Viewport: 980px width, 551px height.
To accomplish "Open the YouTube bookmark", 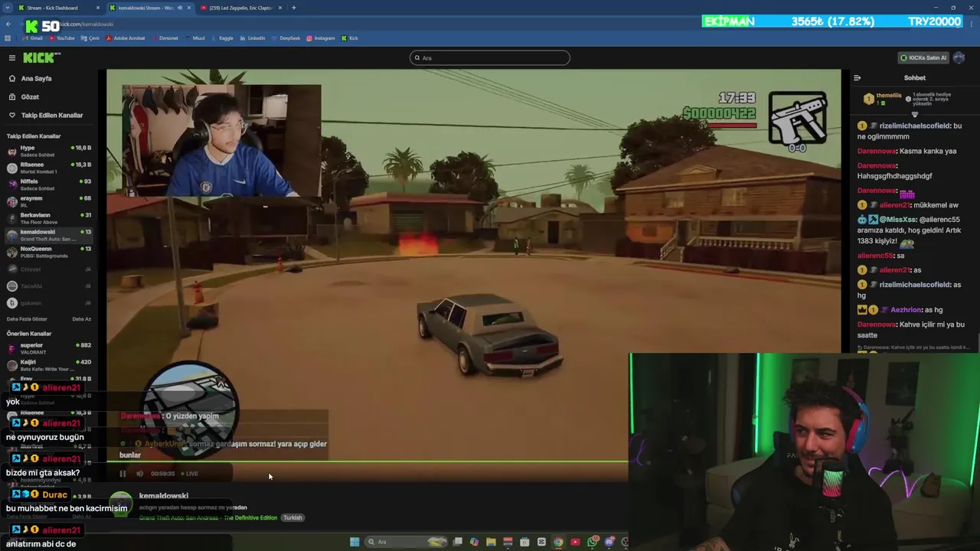I will [x=61, y=38].
